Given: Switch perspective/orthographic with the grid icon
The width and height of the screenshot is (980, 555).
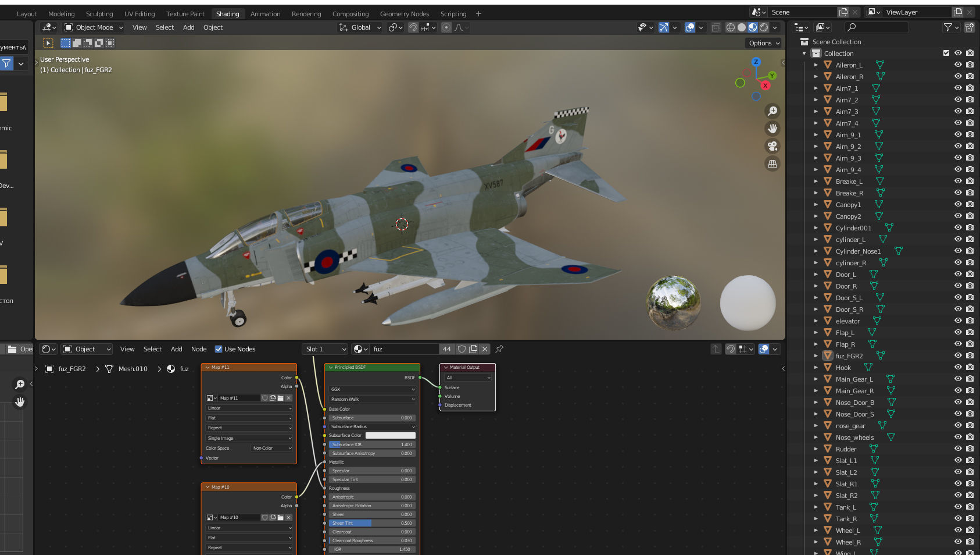Looking at the screenshot, I should (772, 163).
